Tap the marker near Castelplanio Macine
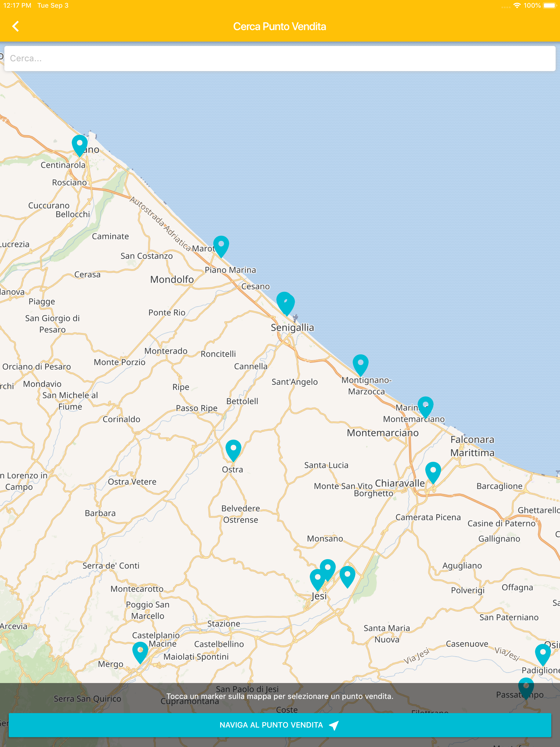560x747 pixels. pyautogui.click(x=140, y=651)
